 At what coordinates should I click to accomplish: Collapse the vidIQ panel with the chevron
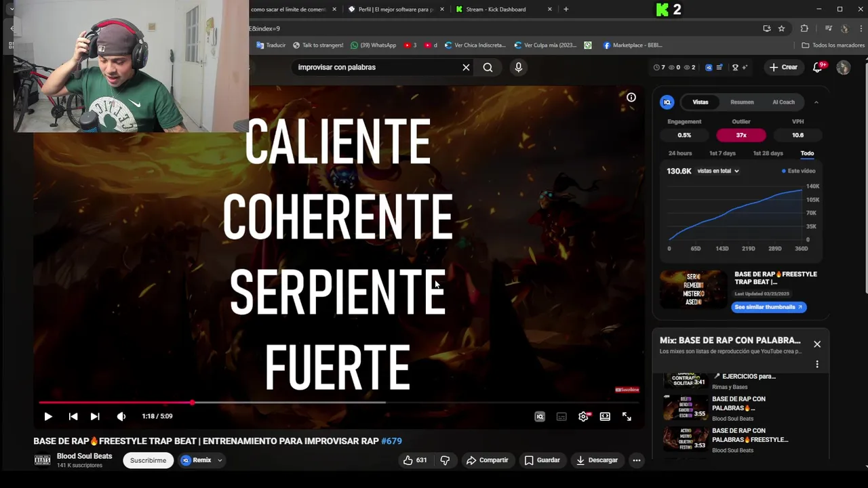click(816, 102)
